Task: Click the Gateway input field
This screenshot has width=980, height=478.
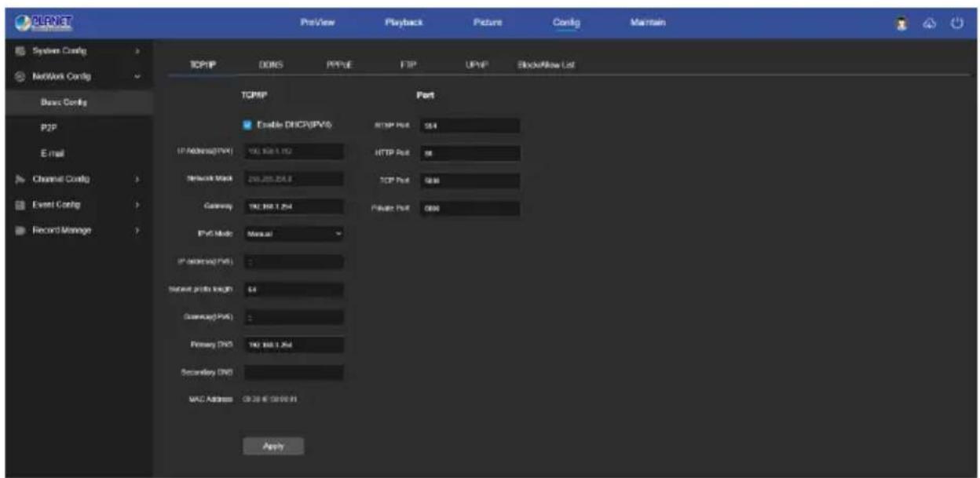Action: coord(294,206)
